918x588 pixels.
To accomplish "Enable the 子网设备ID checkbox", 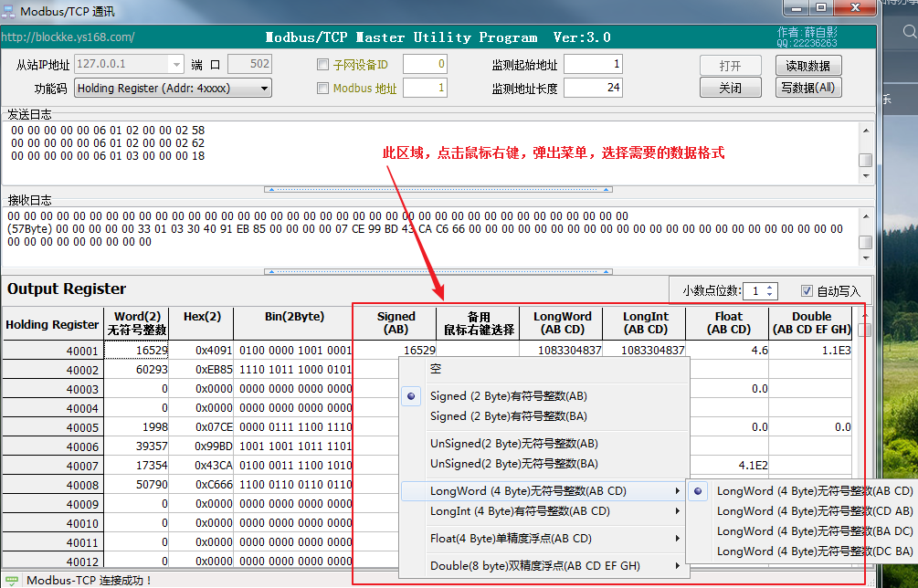I will click(322, 65).
